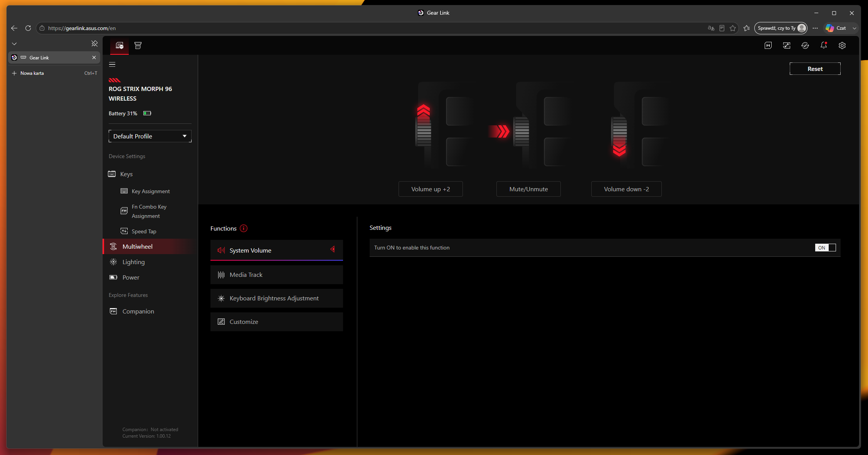
Task: Click the hamburger menu icon in the sidebar
Action: tap(112, 64)
